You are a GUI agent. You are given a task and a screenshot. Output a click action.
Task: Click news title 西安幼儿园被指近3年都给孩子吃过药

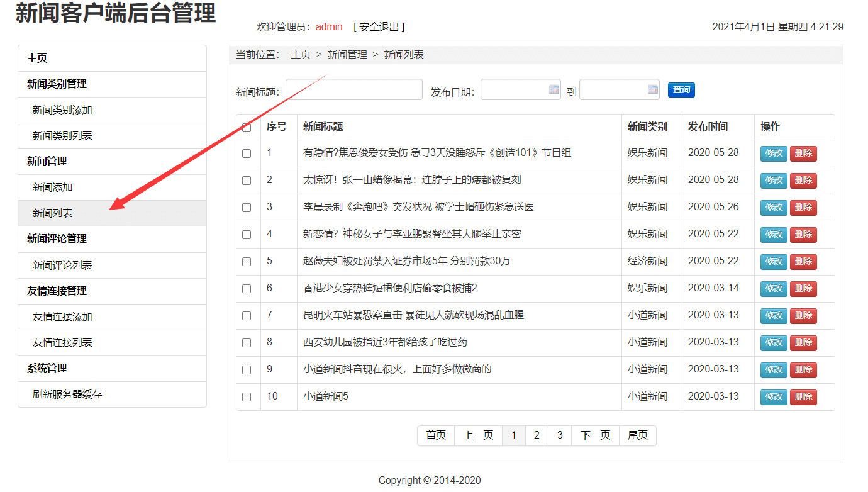pyautogui.click(x=385, y=342)
